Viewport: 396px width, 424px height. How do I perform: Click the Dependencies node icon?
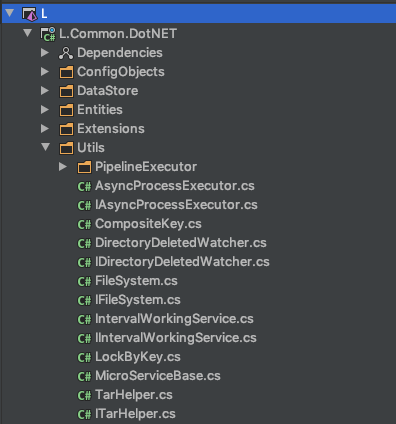pos(66,53)
